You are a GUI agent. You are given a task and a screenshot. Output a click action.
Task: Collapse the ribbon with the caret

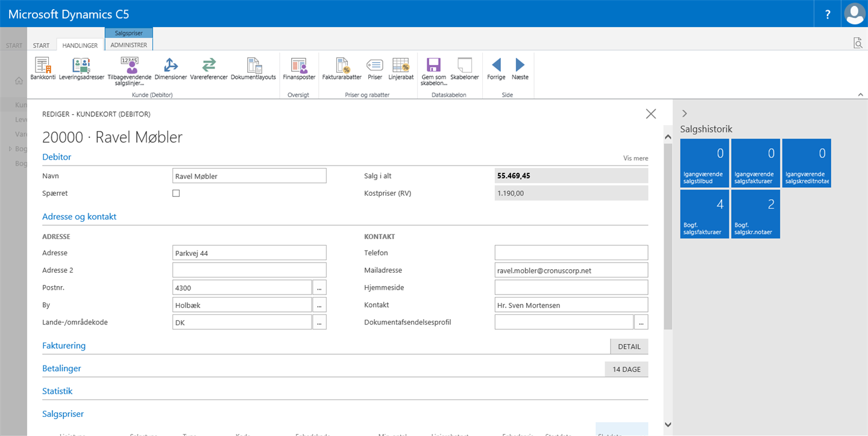861,95
